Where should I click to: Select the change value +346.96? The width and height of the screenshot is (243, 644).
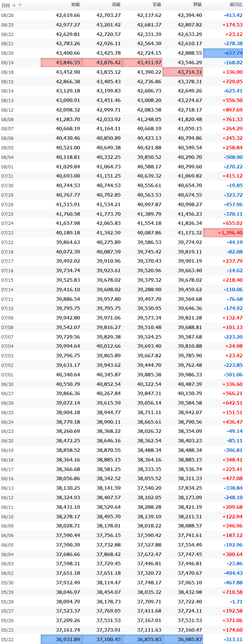coord(232,526)
